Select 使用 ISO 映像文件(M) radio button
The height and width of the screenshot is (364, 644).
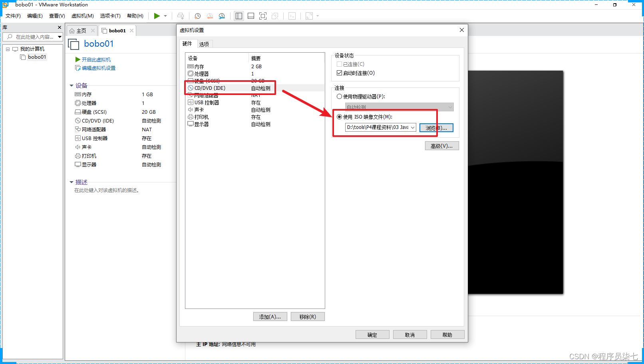tap(339, 117)
